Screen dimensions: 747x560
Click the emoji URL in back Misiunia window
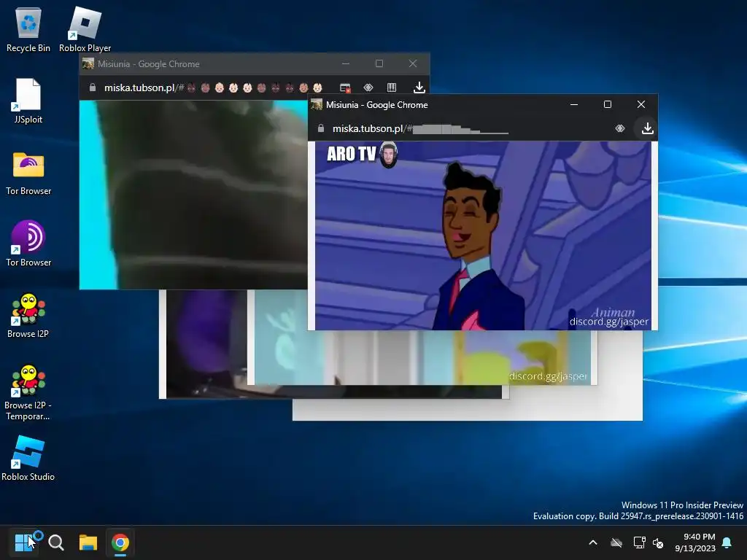click(x=214, y=87)
